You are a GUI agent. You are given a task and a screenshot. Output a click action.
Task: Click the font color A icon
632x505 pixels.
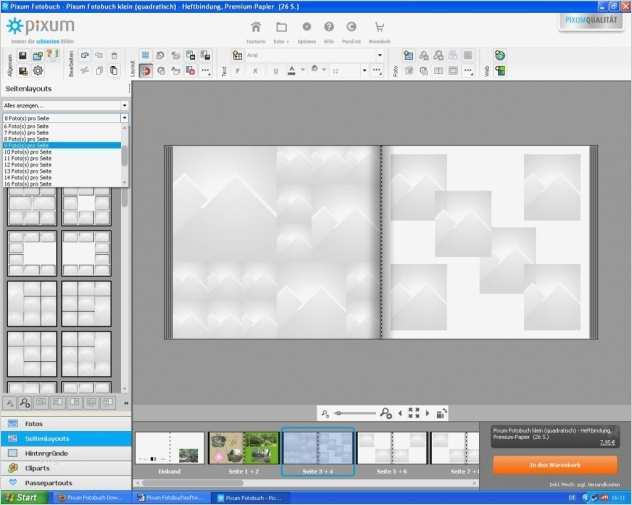pos(292,71)
